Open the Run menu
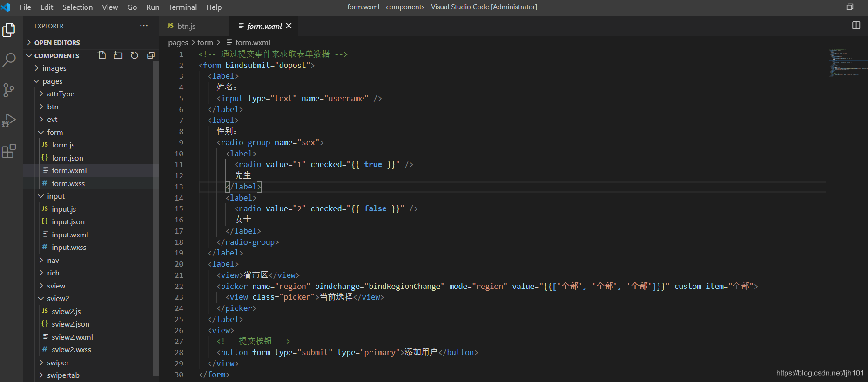This screenshot has width=868, height=382. click(153, 7)
